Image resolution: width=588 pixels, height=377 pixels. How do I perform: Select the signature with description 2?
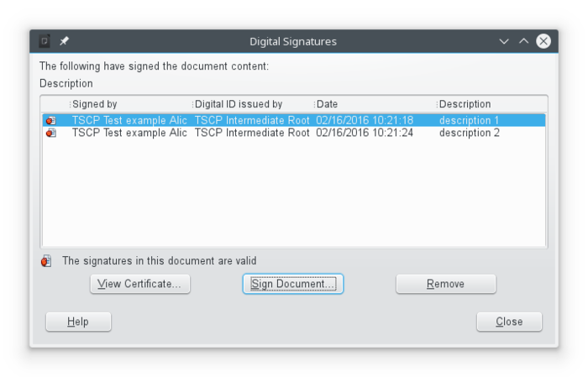[469, 134]
